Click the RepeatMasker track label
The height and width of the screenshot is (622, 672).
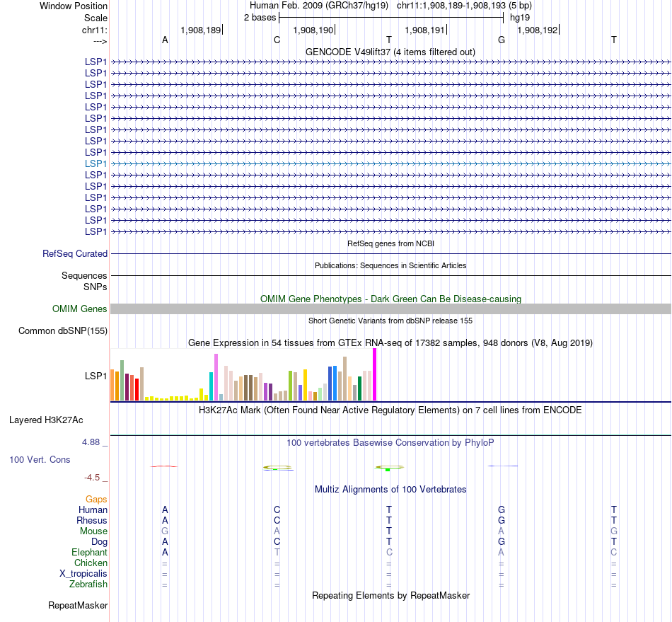click(78, 605)
